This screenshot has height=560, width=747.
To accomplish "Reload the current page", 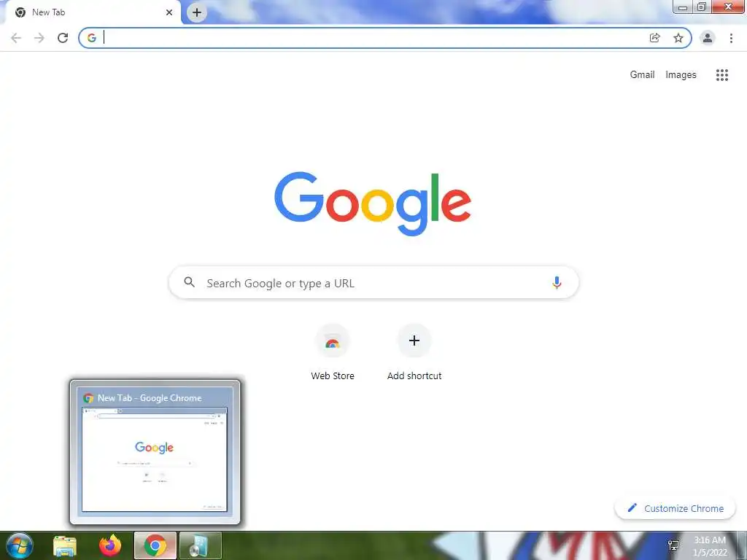I will tap(63, 38).
